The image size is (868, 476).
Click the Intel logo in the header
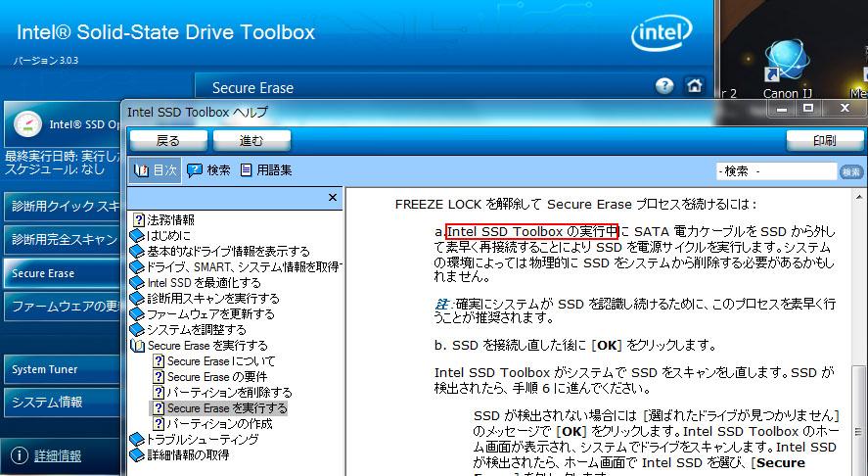[662, 32]
